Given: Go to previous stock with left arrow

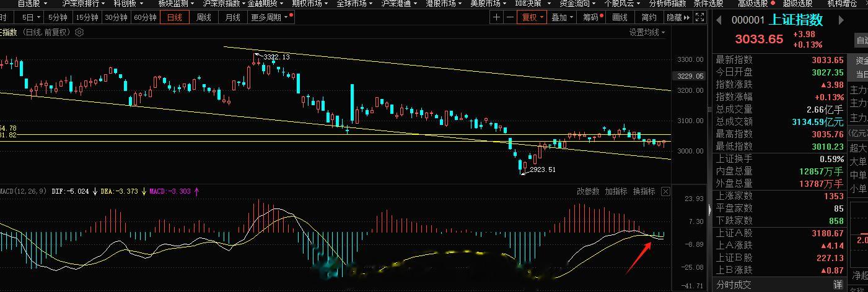Looking at the screenshot, I should pyautogui.click(x=719, y=20).
